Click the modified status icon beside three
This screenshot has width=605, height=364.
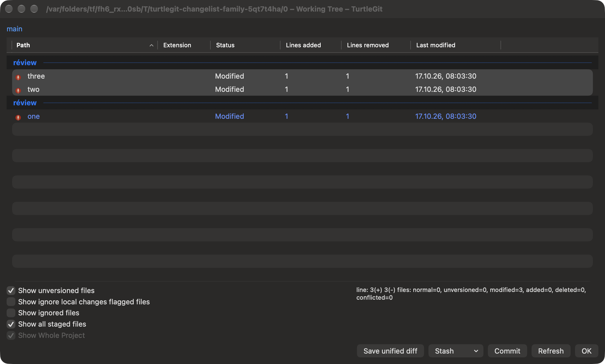[18, 77]
